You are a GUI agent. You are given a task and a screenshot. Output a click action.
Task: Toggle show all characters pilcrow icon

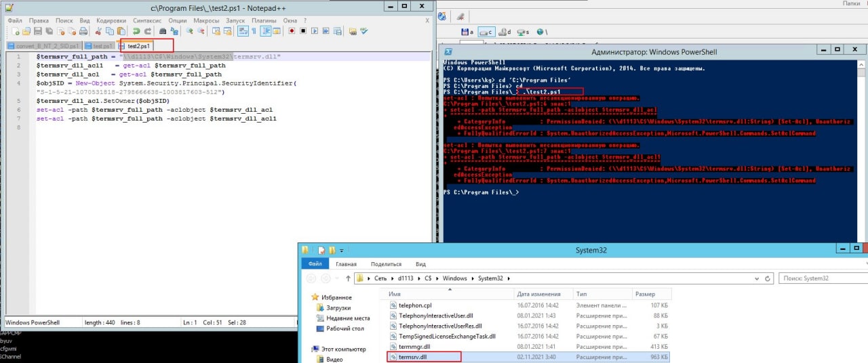(254, 31)
